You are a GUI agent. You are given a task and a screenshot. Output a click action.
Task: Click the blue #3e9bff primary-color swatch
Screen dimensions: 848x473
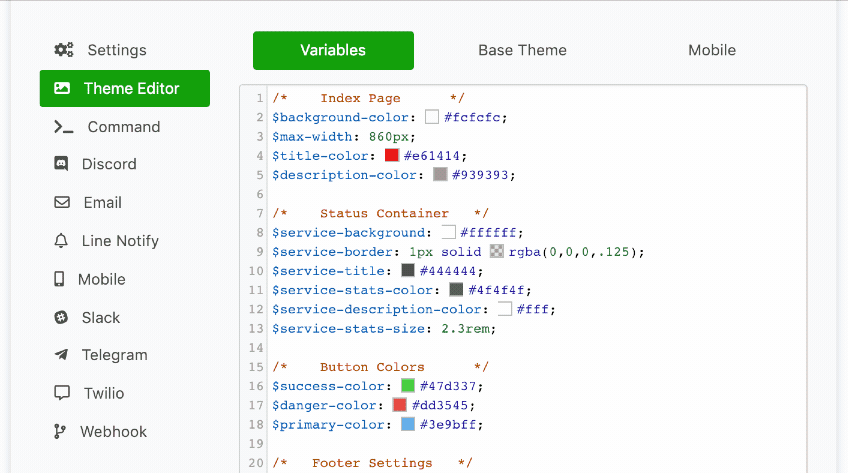408,424
